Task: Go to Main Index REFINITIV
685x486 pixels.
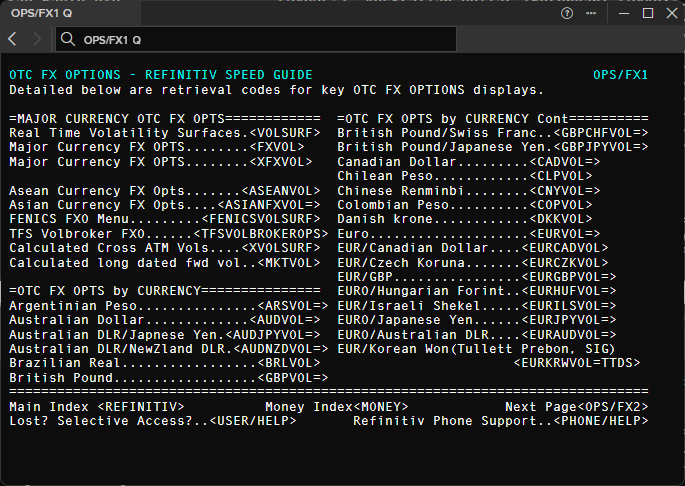Action: 97,407
